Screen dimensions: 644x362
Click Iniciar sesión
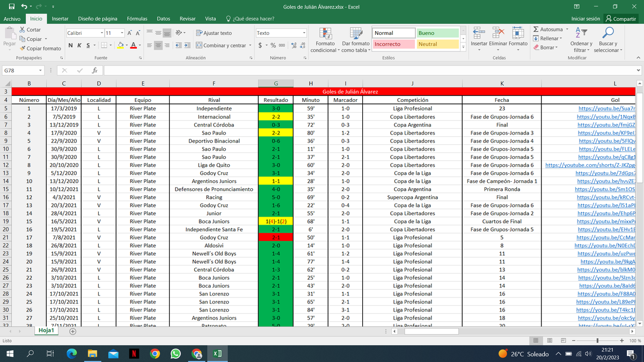click(586, 19)
